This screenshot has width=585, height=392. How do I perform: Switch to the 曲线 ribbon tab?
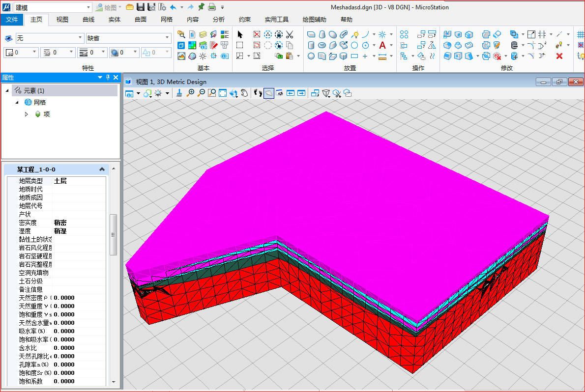pyautogui.click(x=88, y=19)
